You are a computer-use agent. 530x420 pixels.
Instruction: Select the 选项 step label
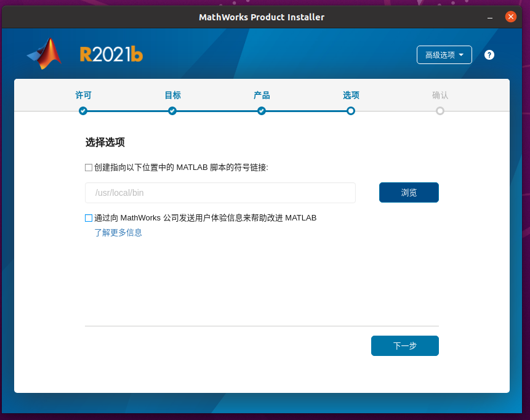pos(351,95)
